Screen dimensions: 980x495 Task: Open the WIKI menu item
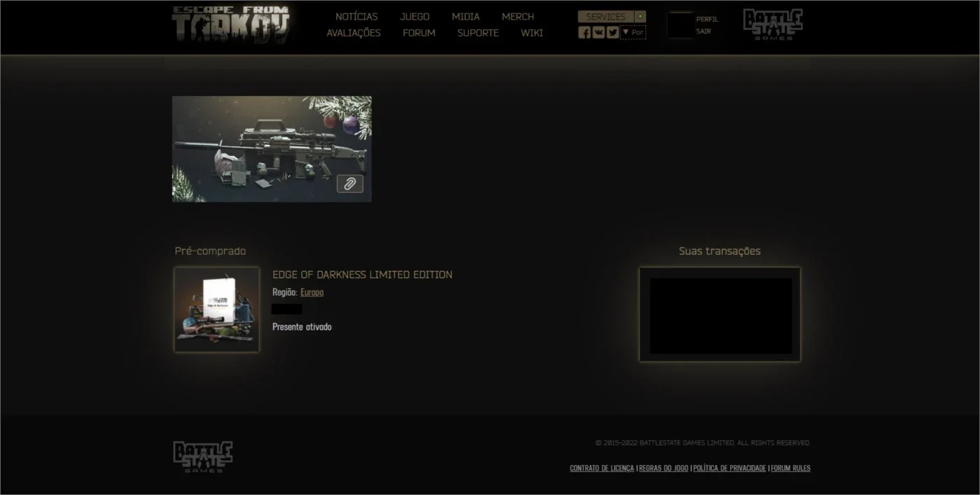tap(532, 33)
